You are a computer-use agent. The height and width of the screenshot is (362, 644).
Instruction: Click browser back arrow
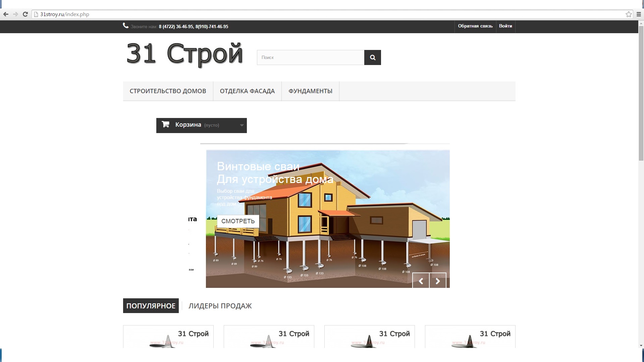(6, 14)
